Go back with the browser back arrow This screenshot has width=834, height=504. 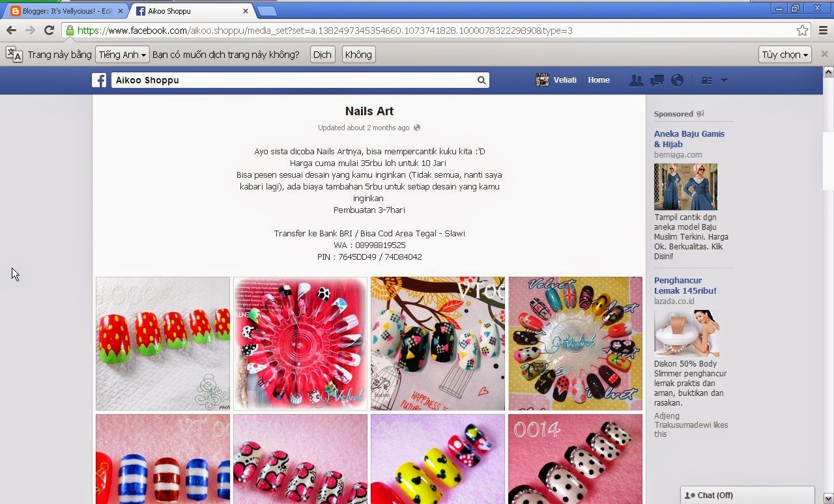(x=12, y=31)
